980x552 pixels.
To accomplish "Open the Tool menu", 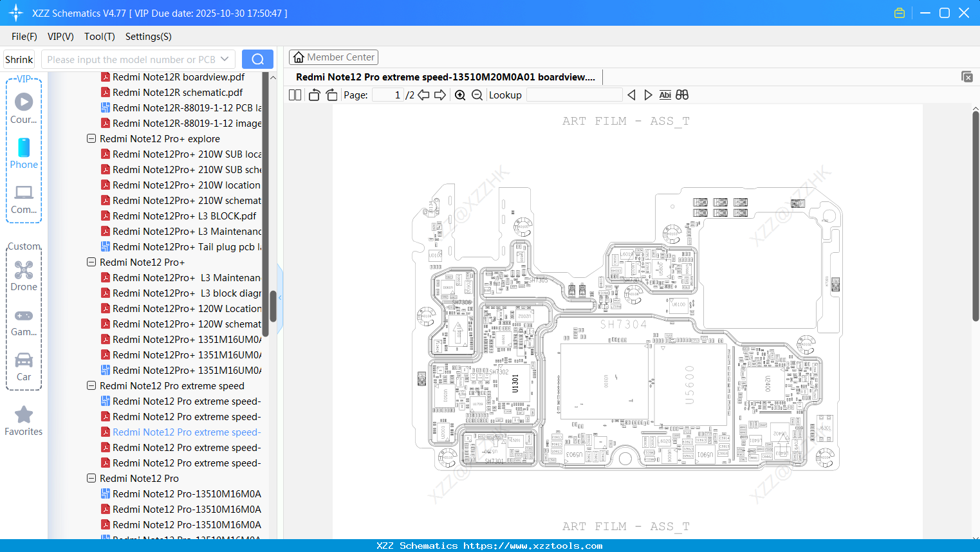I will pos(99,37).
